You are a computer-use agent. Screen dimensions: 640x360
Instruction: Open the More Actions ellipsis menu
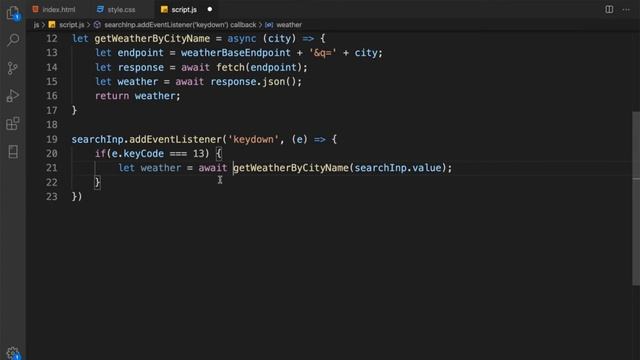pyautogui.click(x=626, y=9)
